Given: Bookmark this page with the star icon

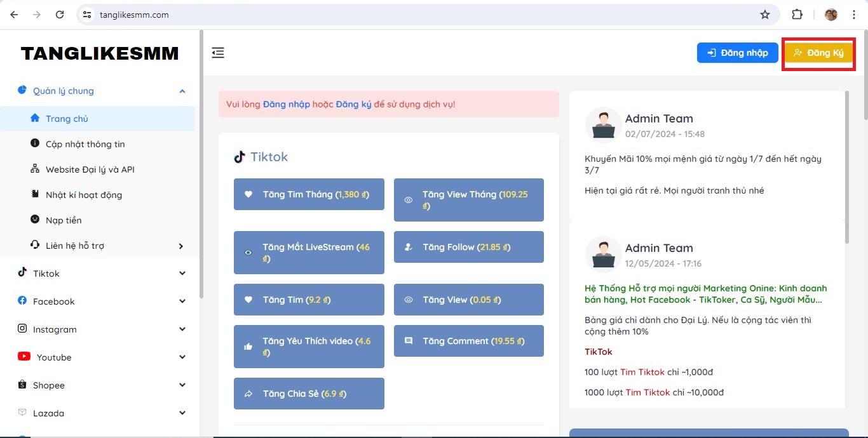Looking at the screenshot, I should click(x=765, y=15).
